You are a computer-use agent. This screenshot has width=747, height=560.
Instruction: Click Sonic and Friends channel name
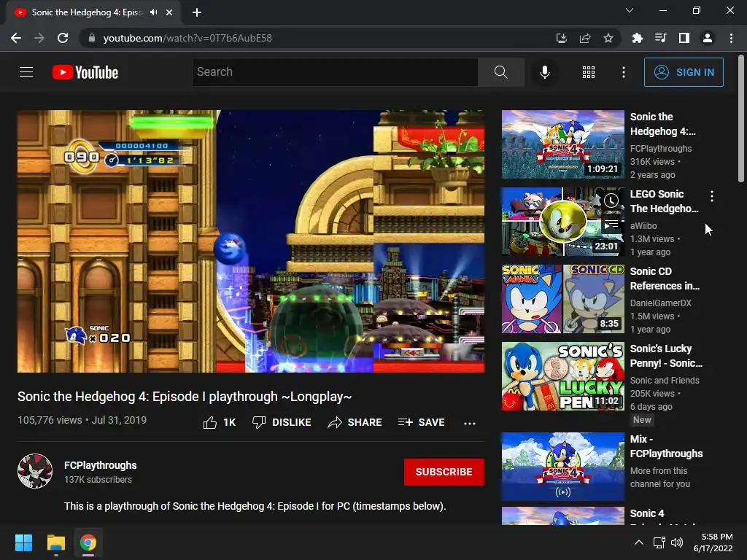tap(665, 380)
